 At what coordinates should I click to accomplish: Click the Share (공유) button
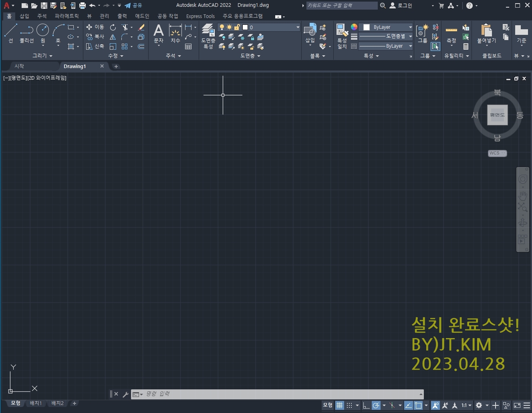tap(133, 5)
